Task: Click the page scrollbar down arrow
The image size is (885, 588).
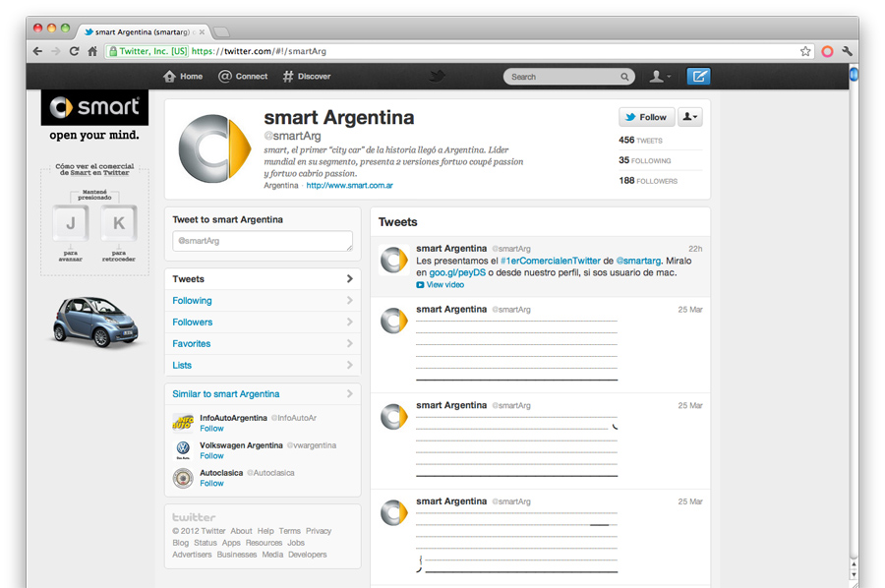Action: 854,574
